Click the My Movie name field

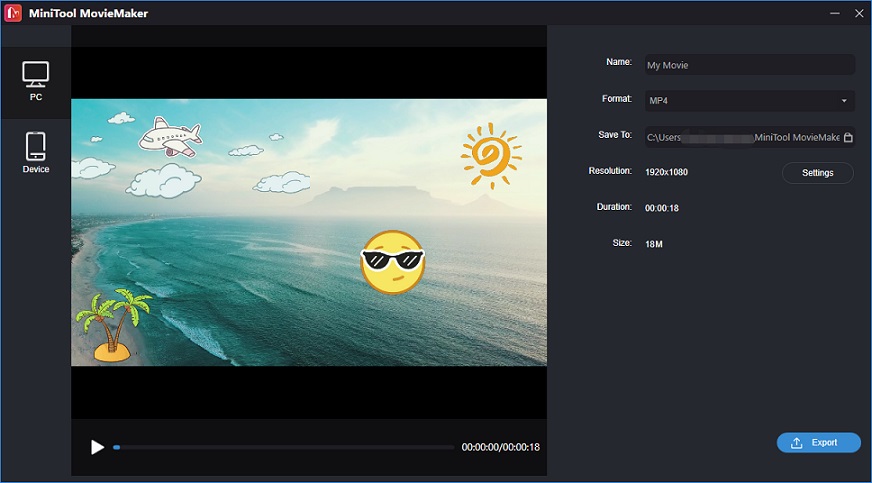750,65
